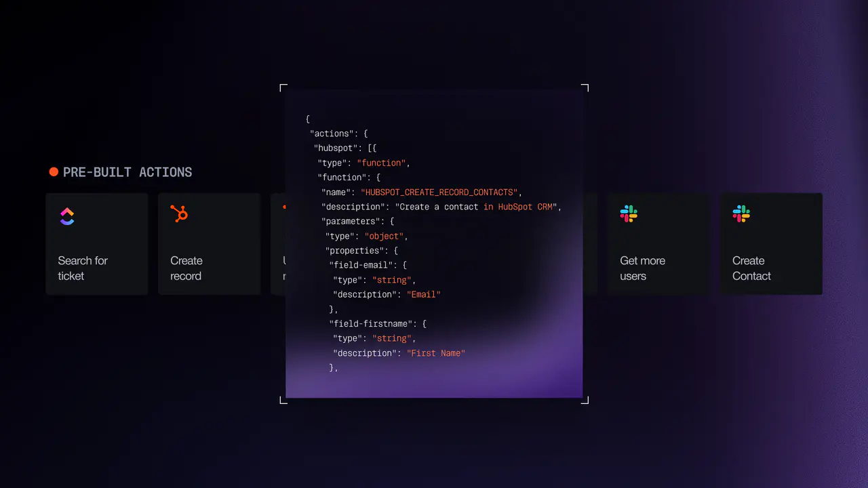Click Slack icon on Get more users card
This screenshot has width=868, height=488.
[629, 214]
